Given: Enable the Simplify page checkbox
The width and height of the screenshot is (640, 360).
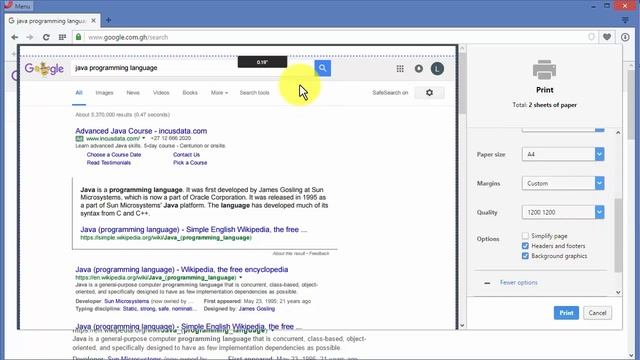Looking at the screenshot, I should click(x=525, y=236).
